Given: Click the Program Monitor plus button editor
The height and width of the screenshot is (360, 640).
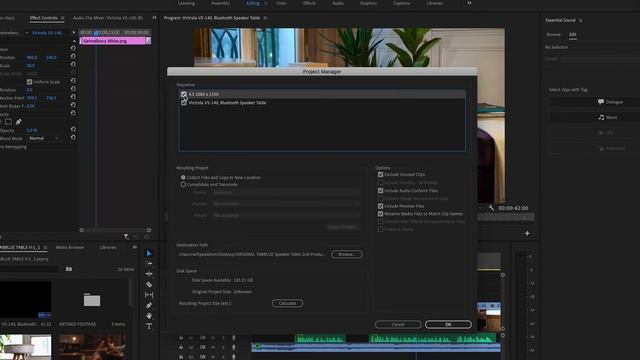Looking at the screenshot, I should (x=527, y=233).
